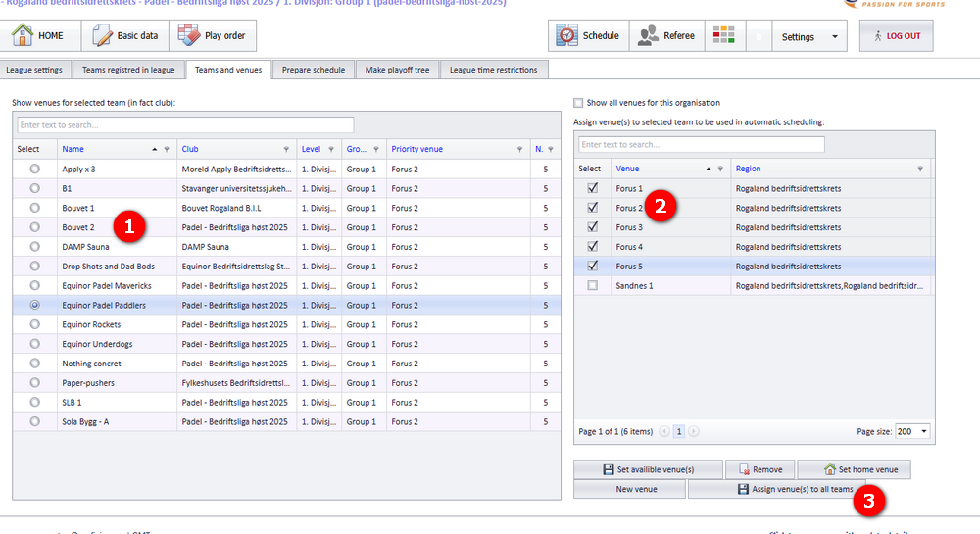This screenshot has width=980, height=534.
Task: Open Play order icon
Action: (189, 35)
